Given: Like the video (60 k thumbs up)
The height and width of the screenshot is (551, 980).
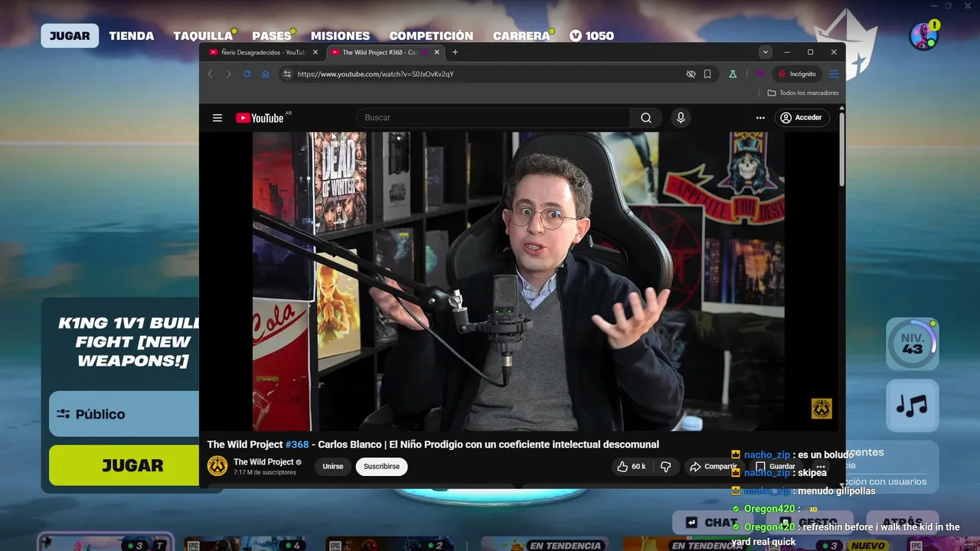Looking at the screenshot, I should pos(632,466).
